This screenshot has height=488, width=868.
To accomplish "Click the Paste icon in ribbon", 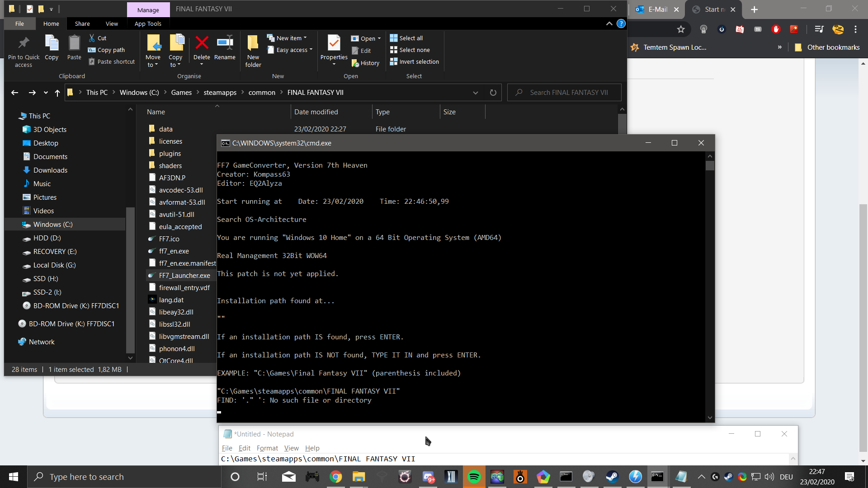I will click(74, 43).
